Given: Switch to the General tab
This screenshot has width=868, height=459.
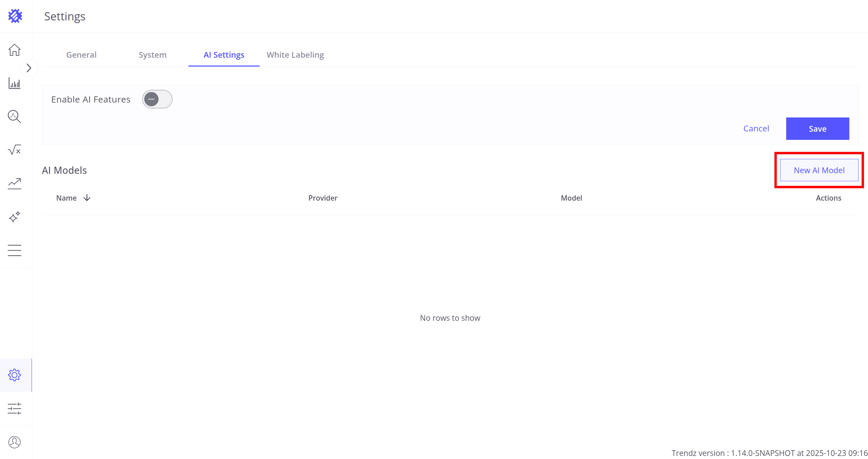Looking at the screenshot, I should (81, 55).
